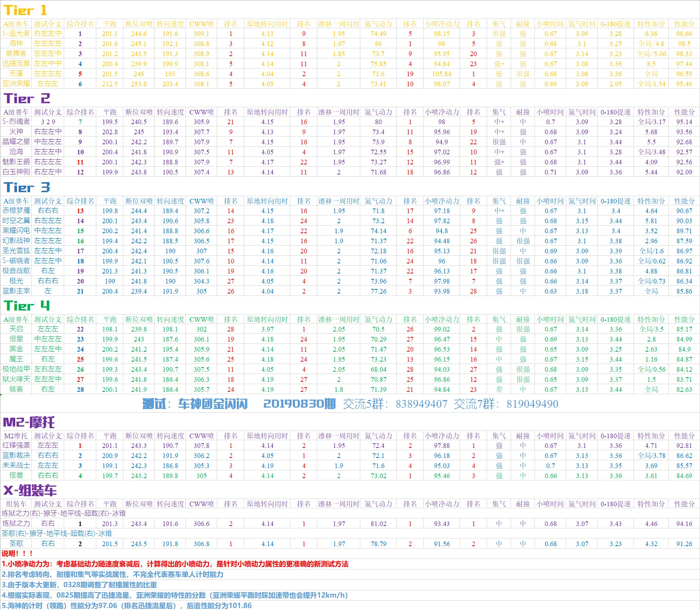Select the 蓝影主宰 car name cell
700x610 pixels.
[16, 291]
